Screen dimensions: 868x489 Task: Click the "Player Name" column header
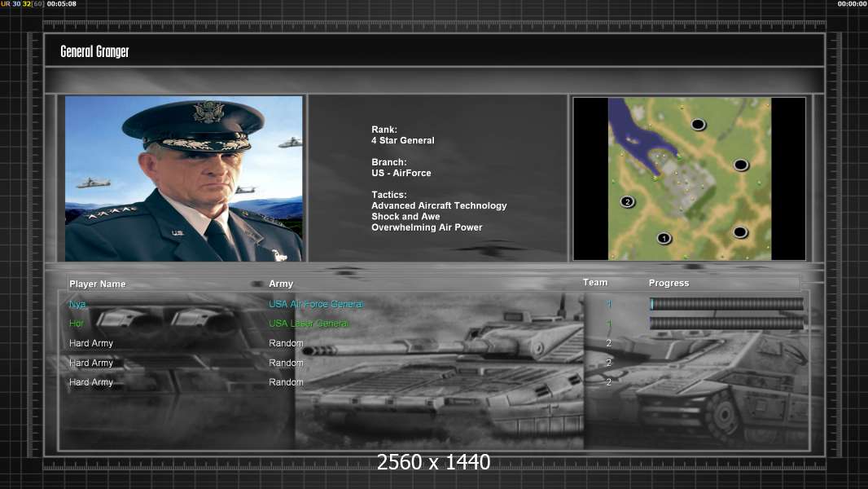pyautogui.click(x=98, y=284)
